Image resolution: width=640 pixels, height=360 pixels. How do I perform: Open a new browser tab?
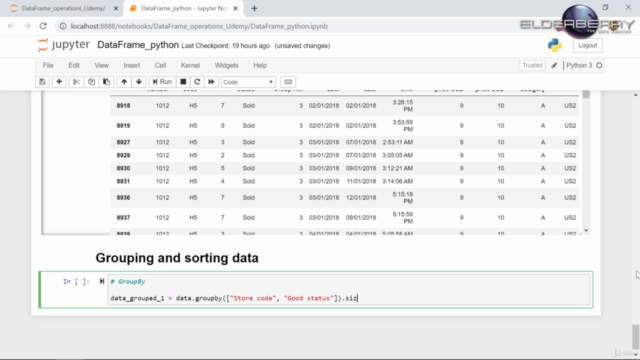254,8
